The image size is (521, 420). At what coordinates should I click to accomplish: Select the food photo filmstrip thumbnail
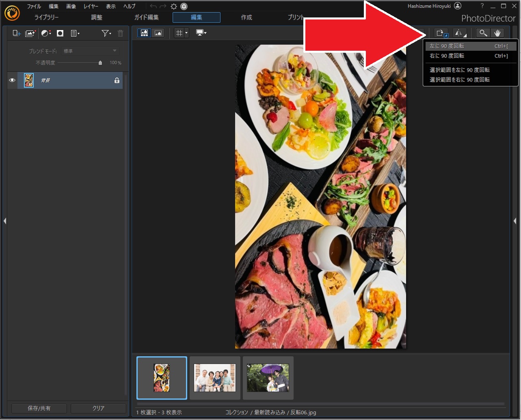tap(162, 378)
